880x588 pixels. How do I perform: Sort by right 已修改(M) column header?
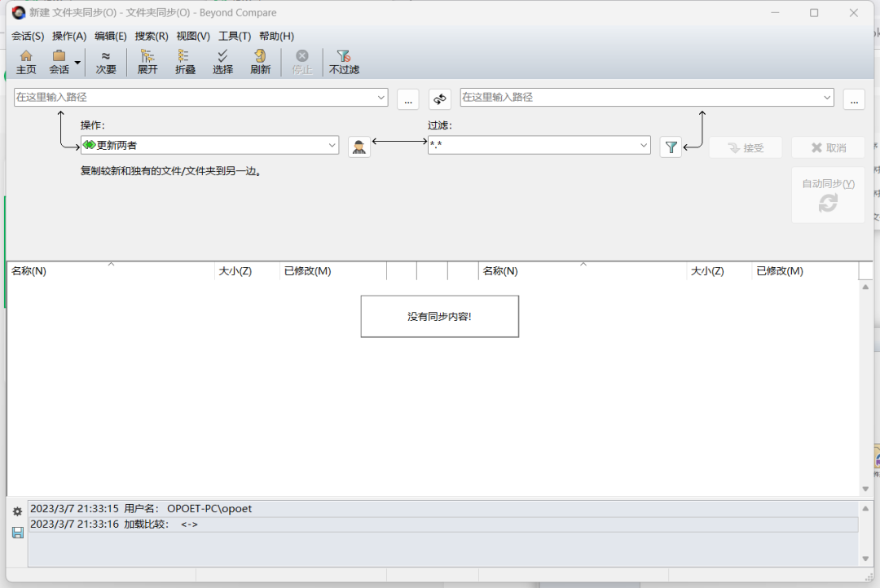pos(805,271)
